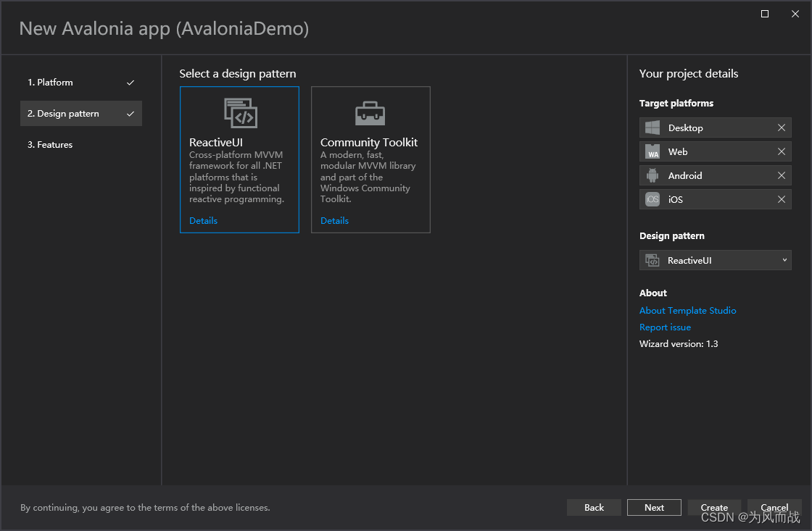Remove Desktop from target platforms

pos(782,127)
